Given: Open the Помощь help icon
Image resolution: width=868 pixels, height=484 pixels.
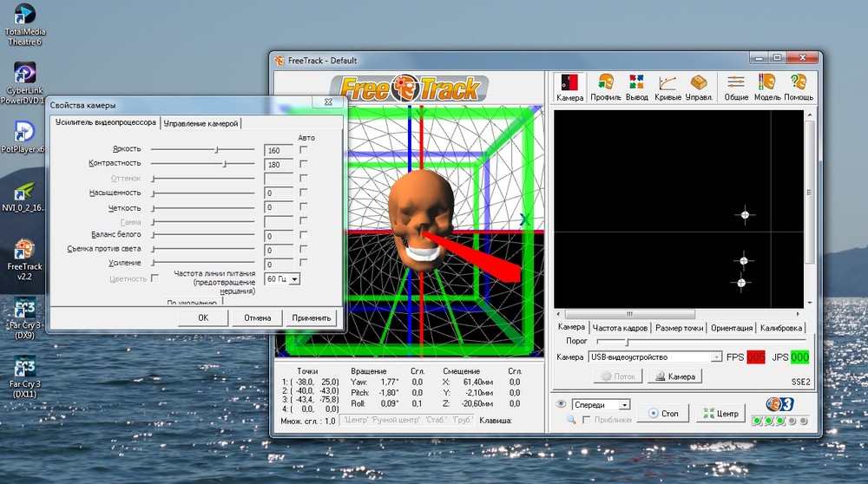Looking at the screenshot, I should tap(799, 88).
